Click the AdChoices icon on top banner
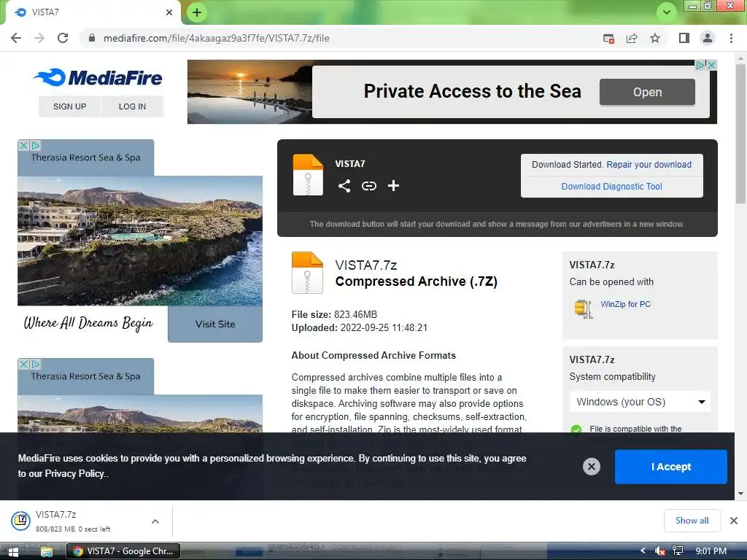Image resolution: width=747 pixels, height=560 pixels. (x=700, y=65)
